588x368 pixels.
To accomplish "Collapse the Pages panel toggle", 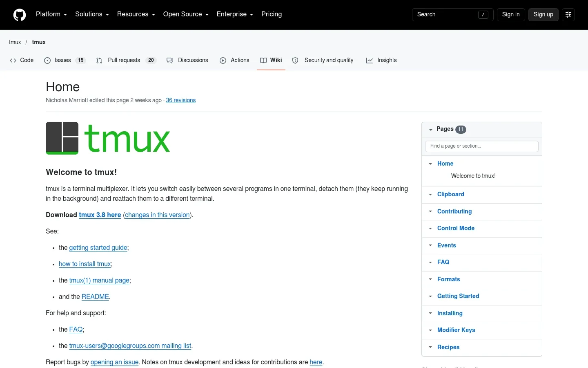I will pos(431,130).
